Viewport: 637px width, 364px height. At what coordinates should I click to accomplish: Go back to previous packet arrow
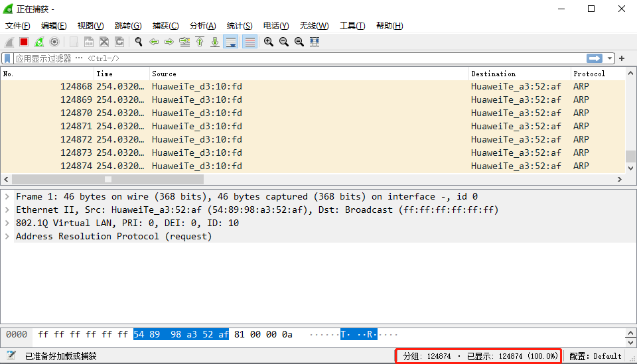(x=154, y=42)
